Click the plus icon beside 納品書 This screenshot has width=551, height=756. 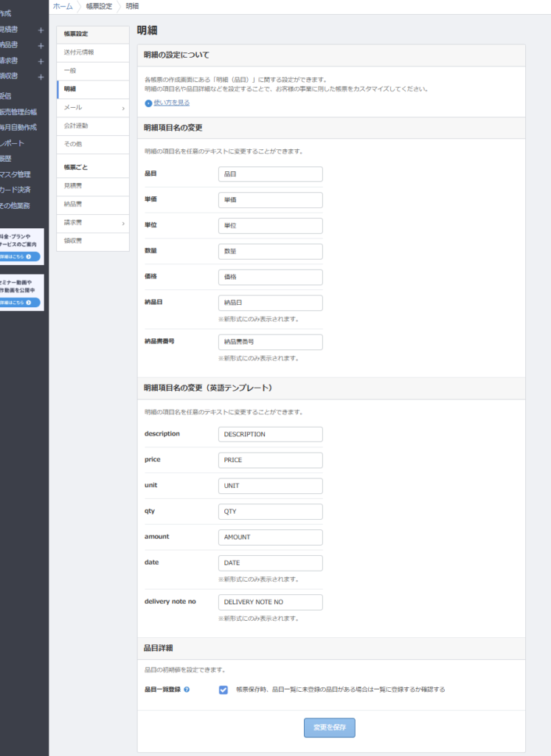41,46
